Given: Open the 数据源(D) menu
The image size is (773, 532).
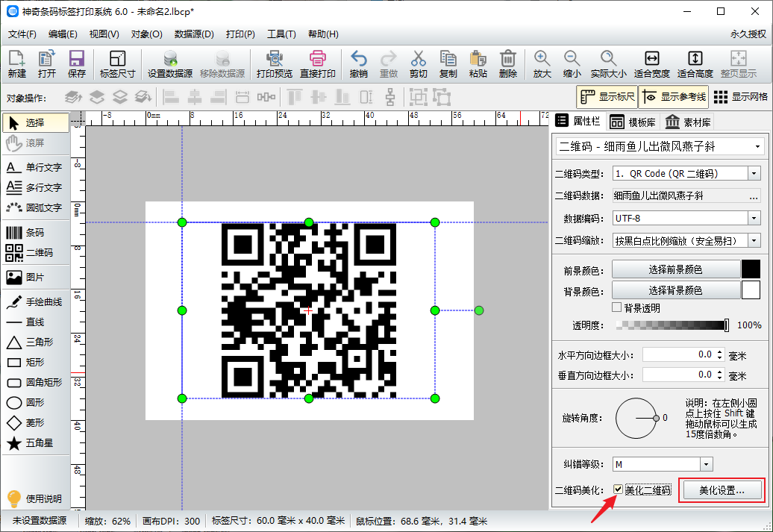Looking at the screenshot, I should [x=194, y=34].
